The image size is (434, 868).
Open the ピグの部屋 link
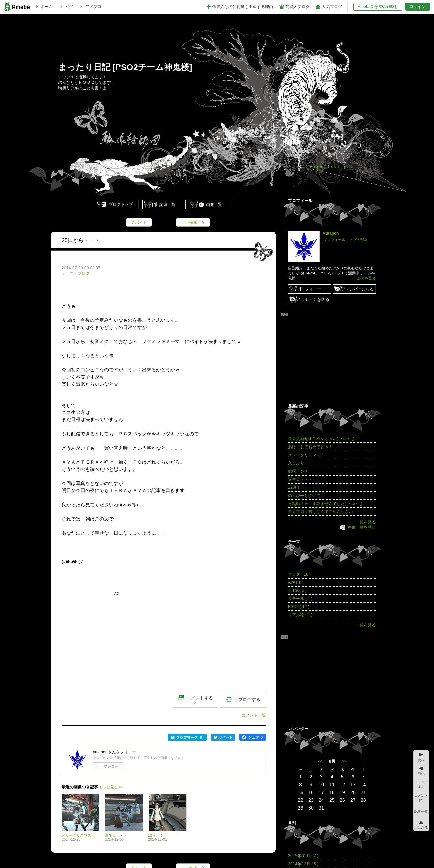point(358,240)
